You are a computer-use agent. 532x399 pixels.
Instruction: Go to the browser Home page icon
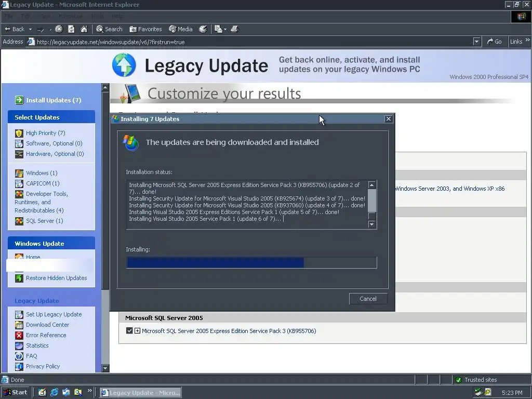[x=84, y=29]
